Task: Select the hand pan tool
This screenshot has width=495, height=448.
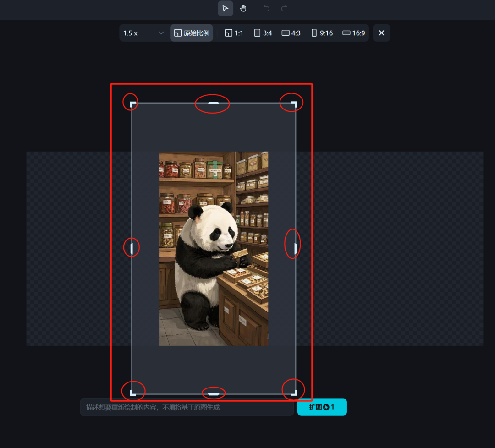Action: pyautogui.click(x=243, y=8)
